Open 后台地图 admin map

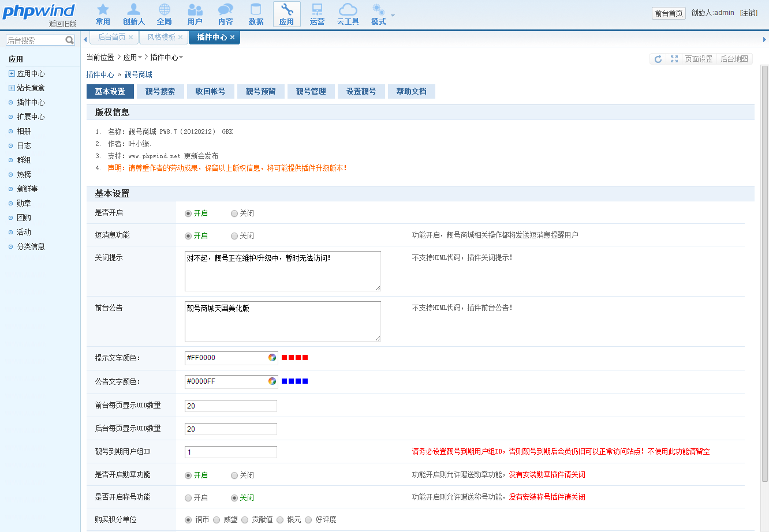(734, 59)
